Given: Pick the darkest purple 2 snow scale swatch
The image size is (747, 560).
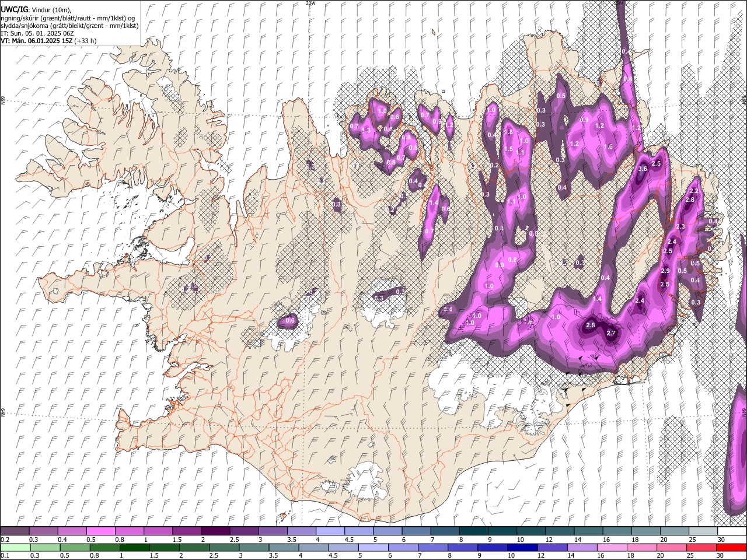Looking at the screenshot, I should pos(215,531).
